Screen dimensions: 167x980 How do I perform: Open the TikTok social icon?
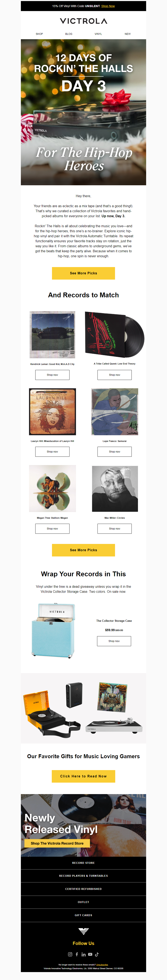point(97,954)
